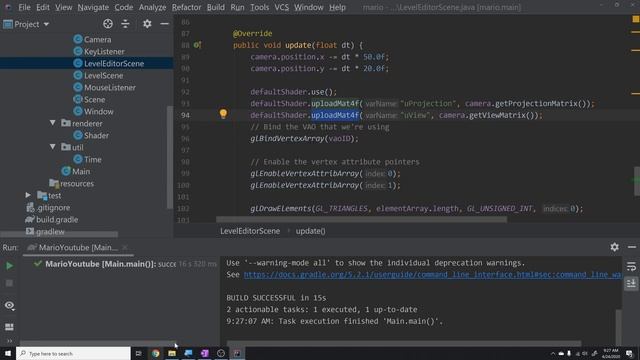
Task: Open the IntelliJ taskbar icon
Action: (237, 353)
